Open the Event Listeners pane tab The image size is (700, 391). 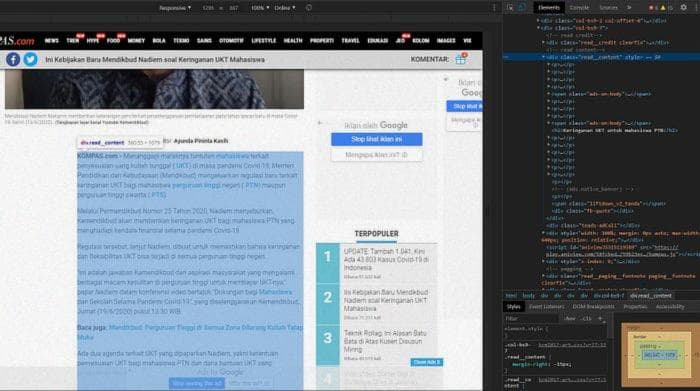pos(546,307)
